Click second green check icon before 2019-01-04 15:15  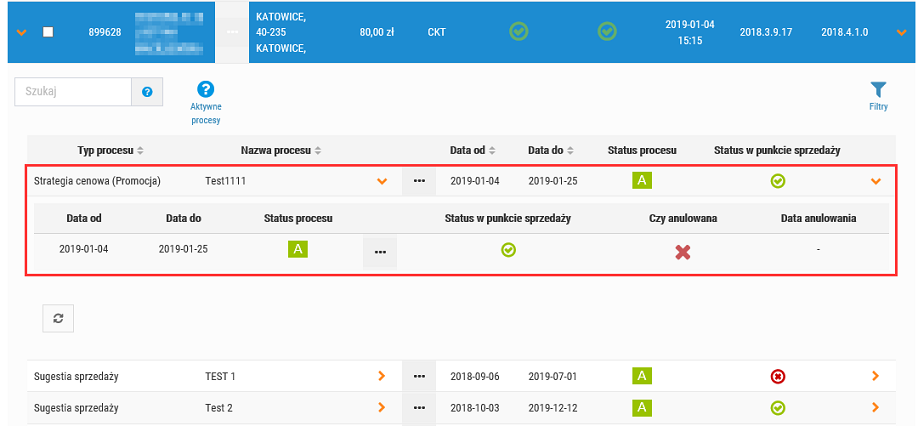607,31
